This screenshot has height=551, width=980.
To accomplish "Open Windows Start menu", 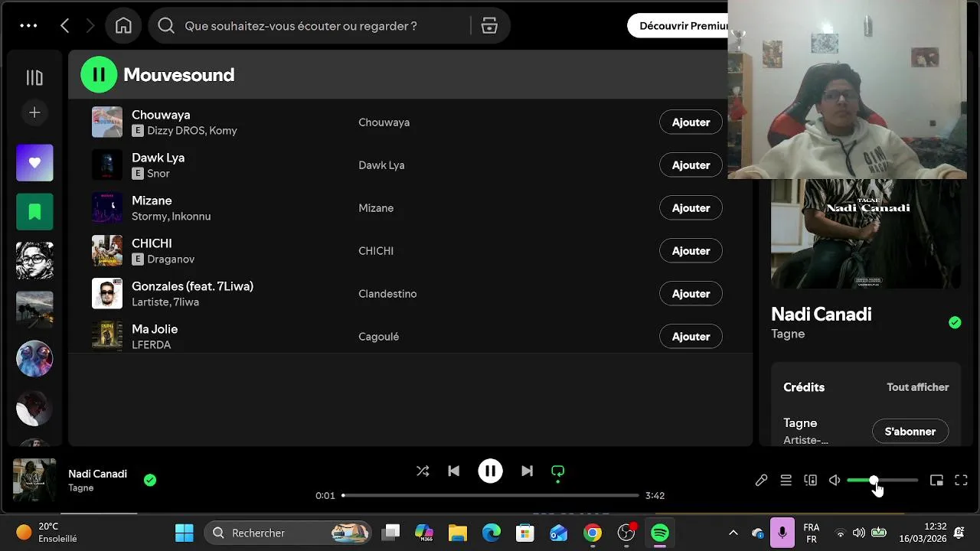I will (x=185, y=533).
